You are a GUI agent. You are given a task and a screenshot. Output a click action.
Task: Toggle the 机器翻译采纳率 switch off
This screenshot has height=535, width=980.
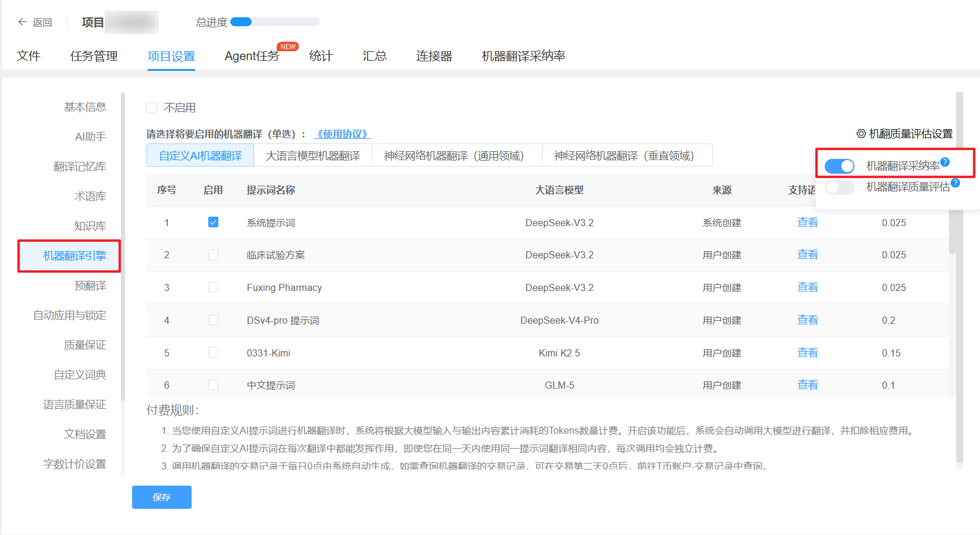[840, 166]
